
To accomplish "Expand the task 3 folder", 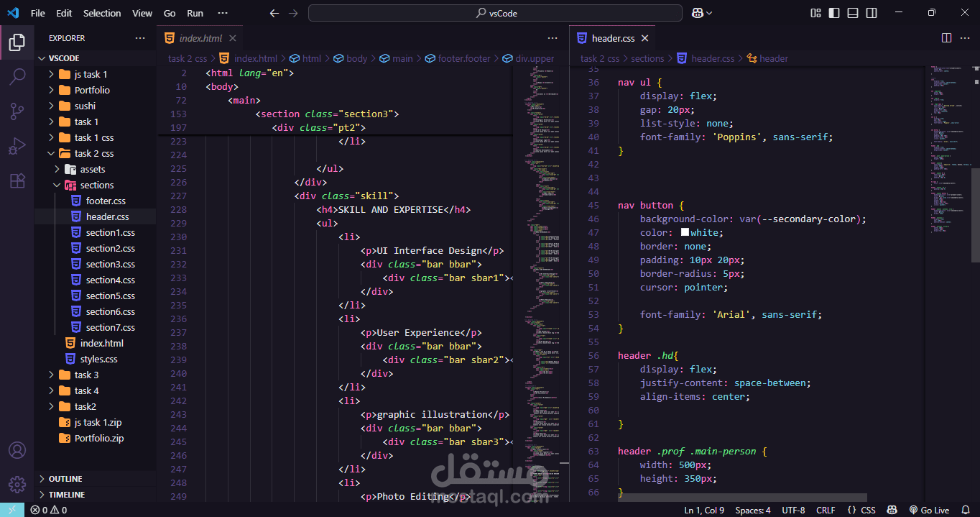I will pyautogui.click(x=52, y=375).
